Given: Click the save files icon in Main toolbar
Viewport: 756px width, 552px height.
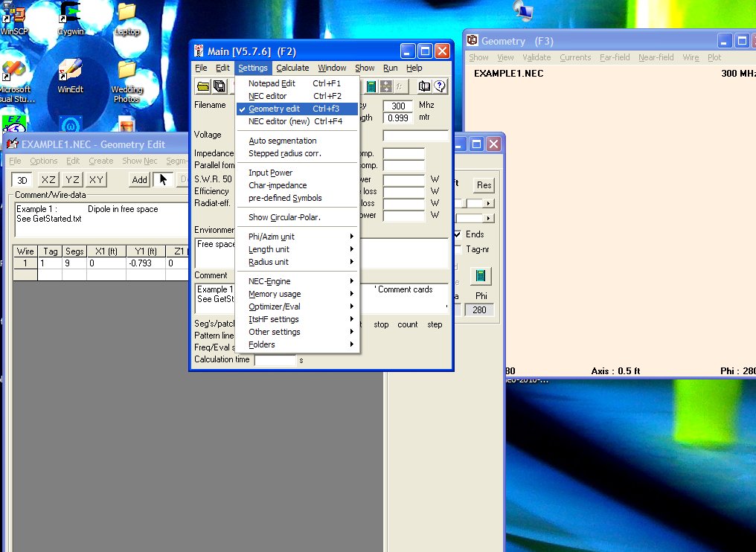Looking at the screenshot, I should [x=220, y=86].
